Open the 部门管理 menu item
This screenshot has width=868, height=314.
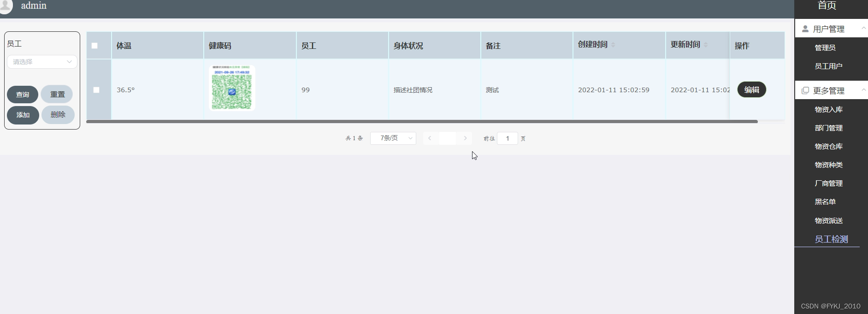pyautogui.click(x=828, y=128)
